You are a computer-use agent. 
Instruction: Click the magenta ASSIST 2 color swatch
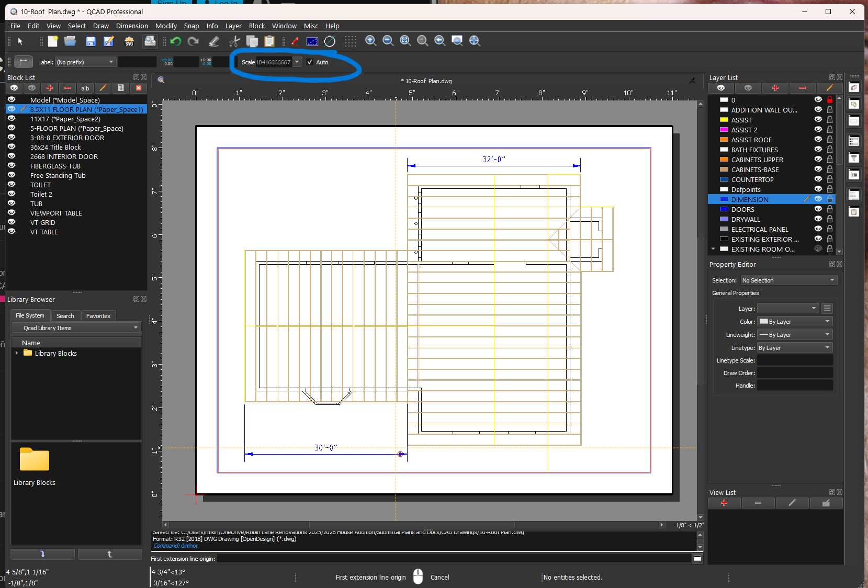[724, 130]
